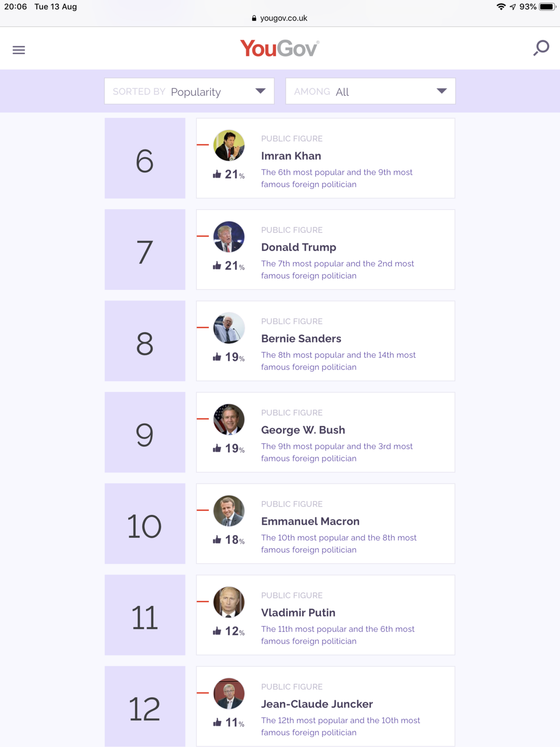Click the thumbs-up icon beside Jean-Claude Juncker's 11%

217,723
